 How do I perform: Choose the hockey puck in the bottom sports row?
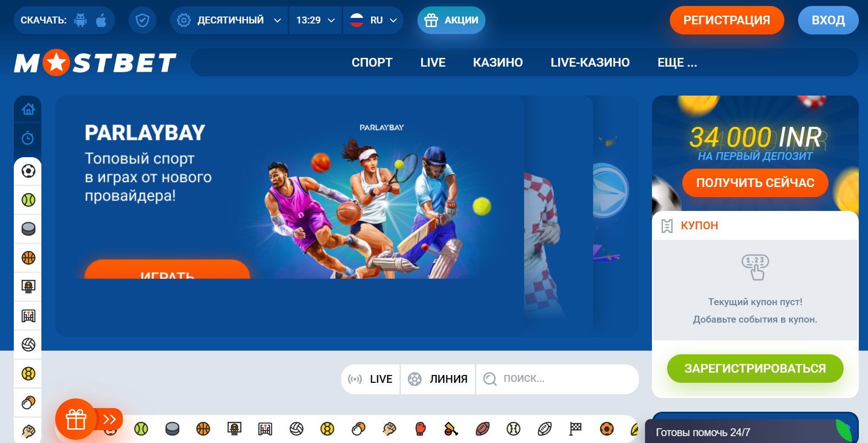pyautogui.click(x=172, y=429)
